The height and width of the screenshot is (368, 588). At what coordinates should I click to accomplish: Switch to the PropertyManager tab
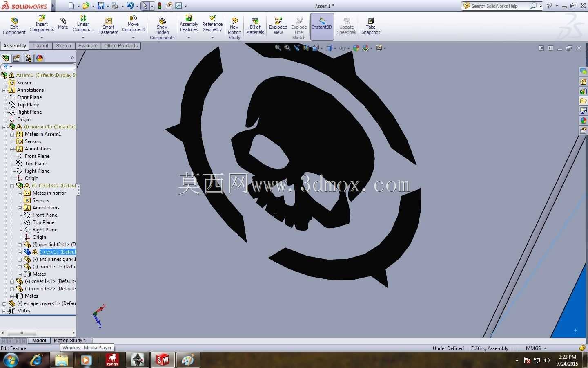click(x=17, y=58)
